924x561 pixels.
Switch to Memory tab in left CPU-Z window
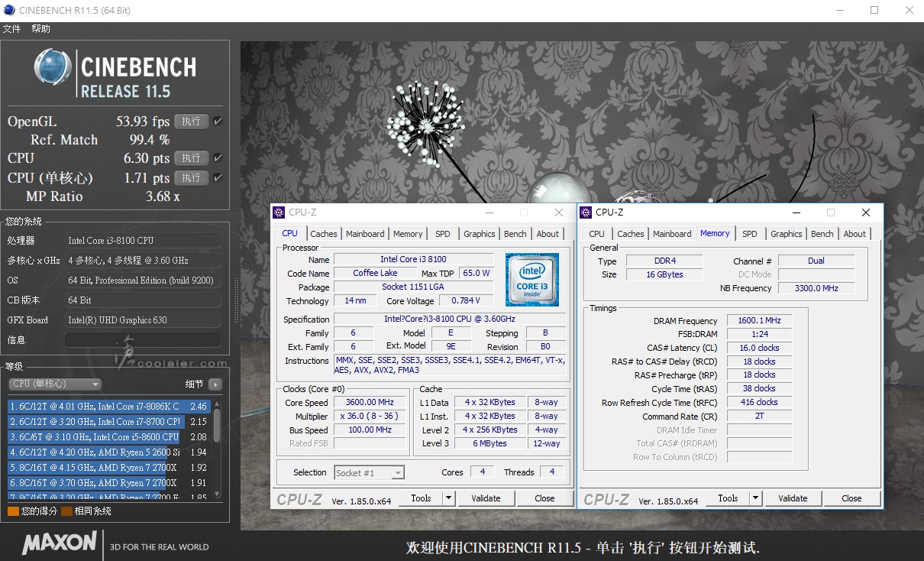(x=408, y=234)
